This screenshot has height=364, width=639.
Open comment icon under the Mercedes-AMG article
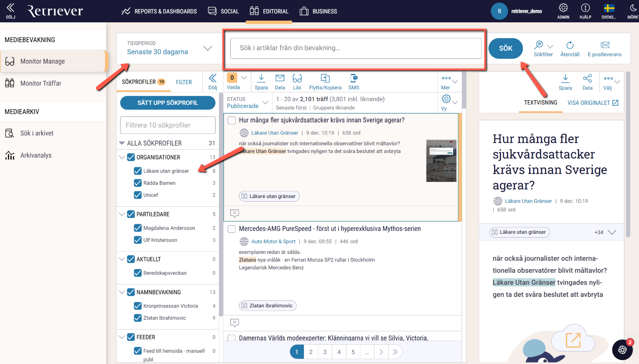click(x=235, y=322)
